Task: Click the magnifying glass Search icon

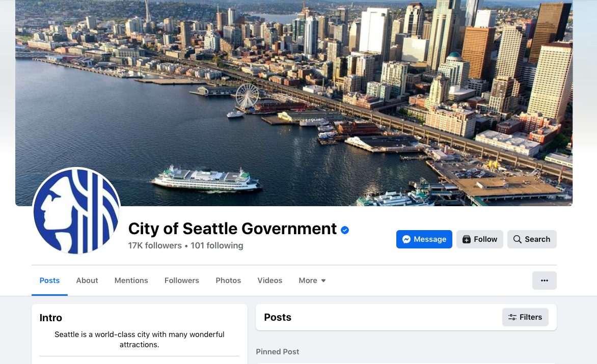Action: tap(517, 239)
